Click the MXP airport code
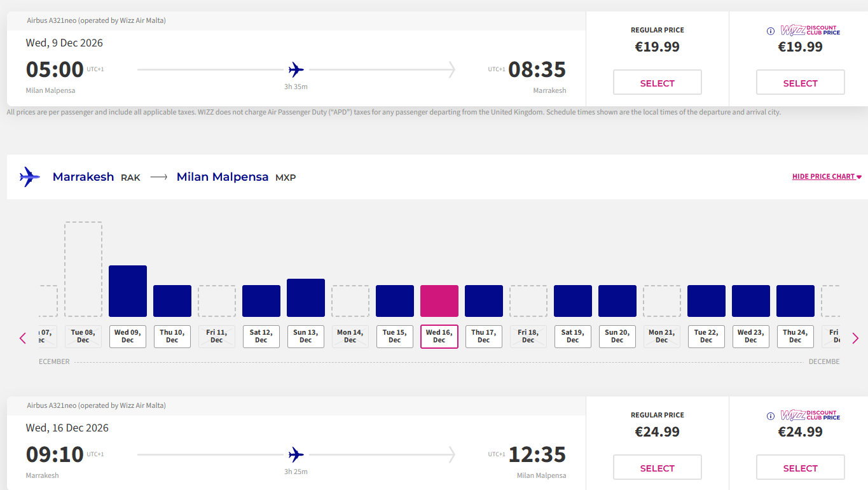The width and height of the screenshot is (868, 490). pos(286,178)
